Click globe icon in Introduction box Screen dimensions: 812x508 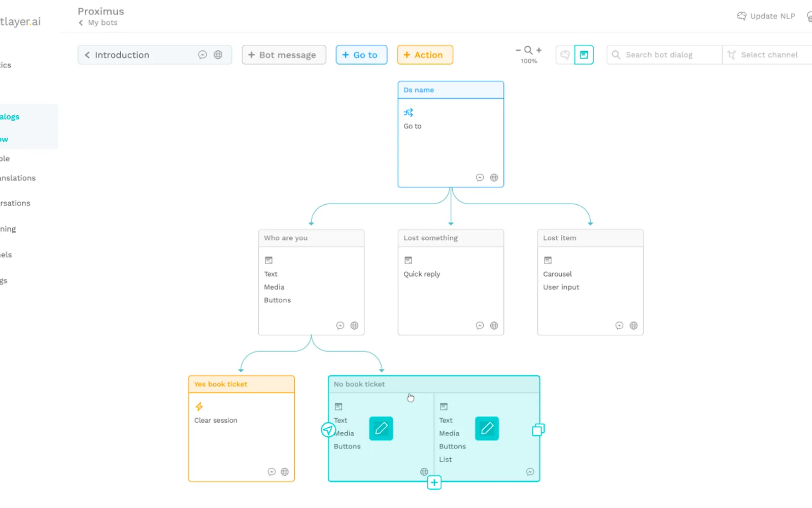[218, 55]
